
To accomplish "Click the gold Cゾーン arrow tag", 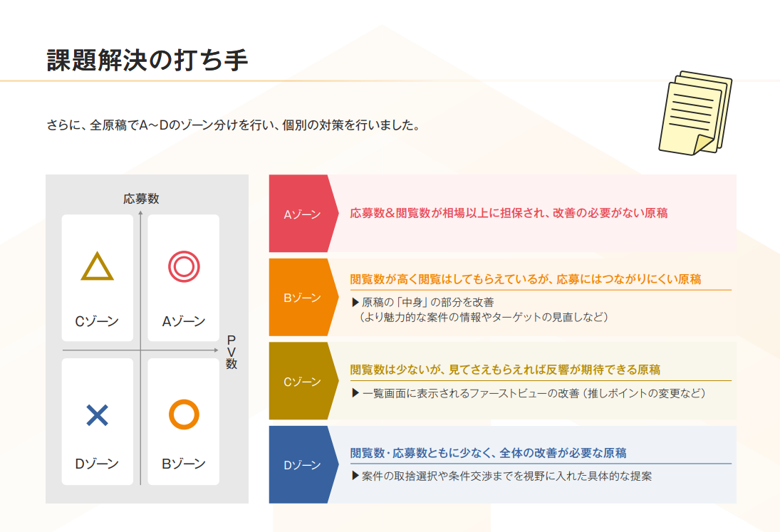I will (x=301, y=382).
